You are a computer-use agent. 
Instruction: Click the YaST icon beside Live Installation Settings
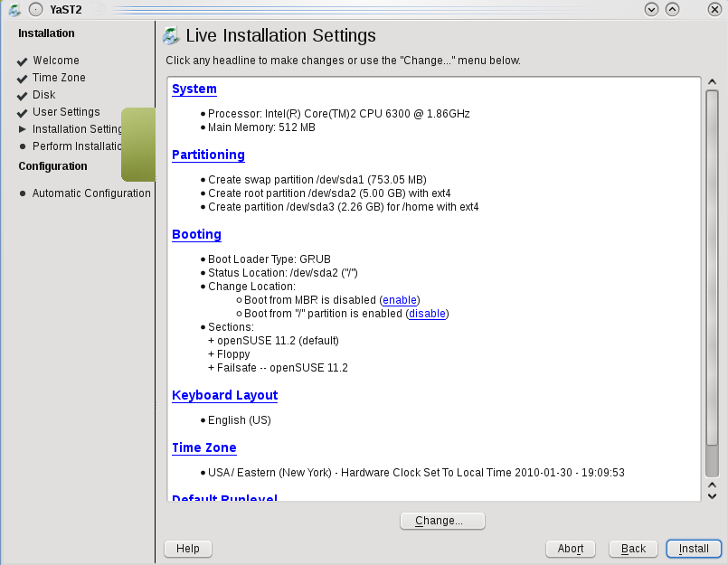coord(171,36)
